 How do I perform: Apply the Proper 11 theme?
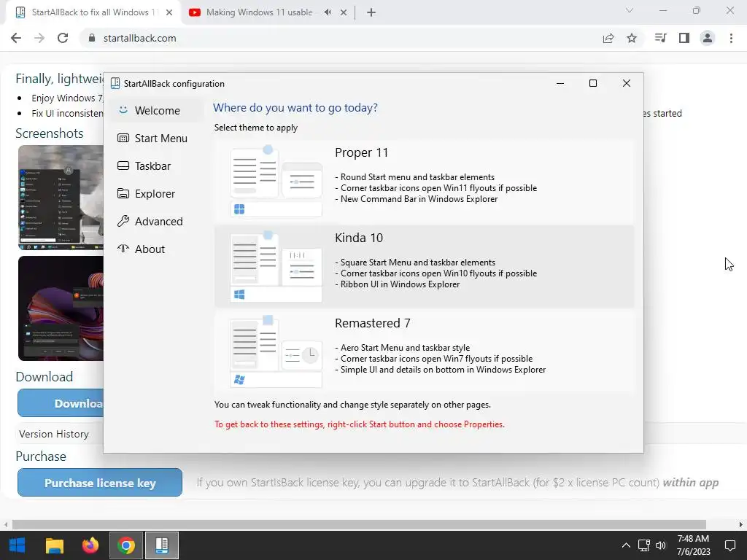click(x=424, y=182)
